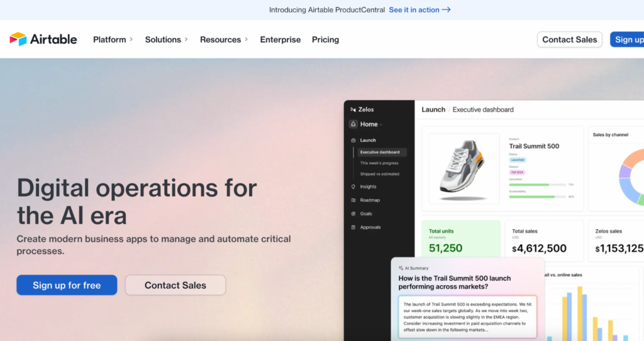Click the Insights lightbulb icon
This screenshot has height=341, width=644.
coord(353,187)
